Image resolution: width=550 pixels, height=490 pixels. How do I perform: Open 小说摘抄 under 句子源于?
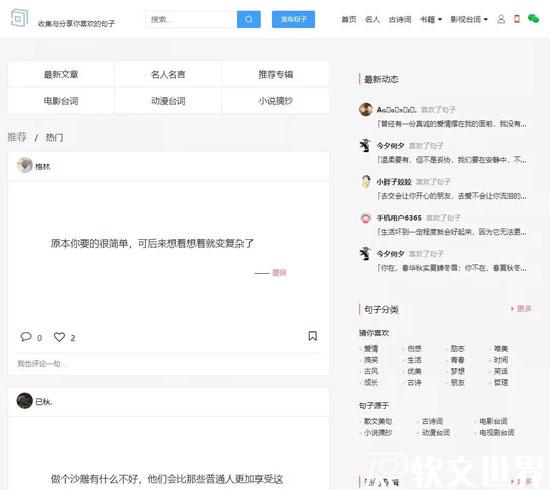pyautogui.click(x=378, y=432)
